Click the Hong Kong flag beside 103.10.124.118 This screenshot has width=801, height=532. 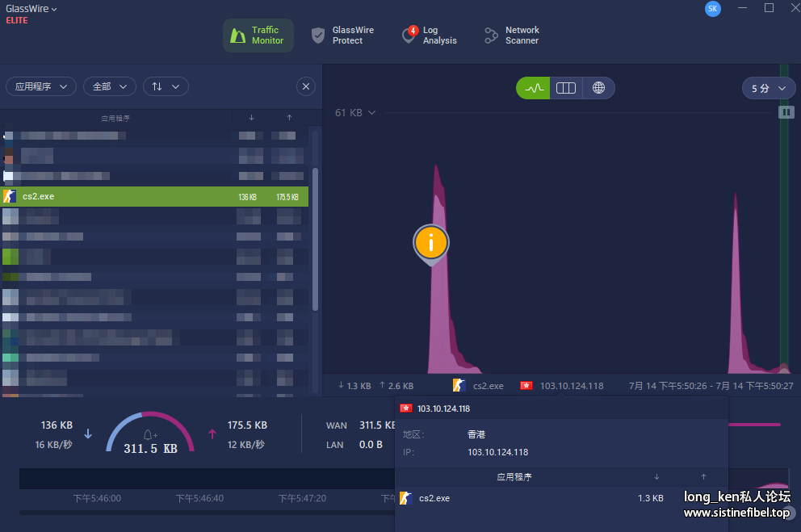(x=526, y=386)
